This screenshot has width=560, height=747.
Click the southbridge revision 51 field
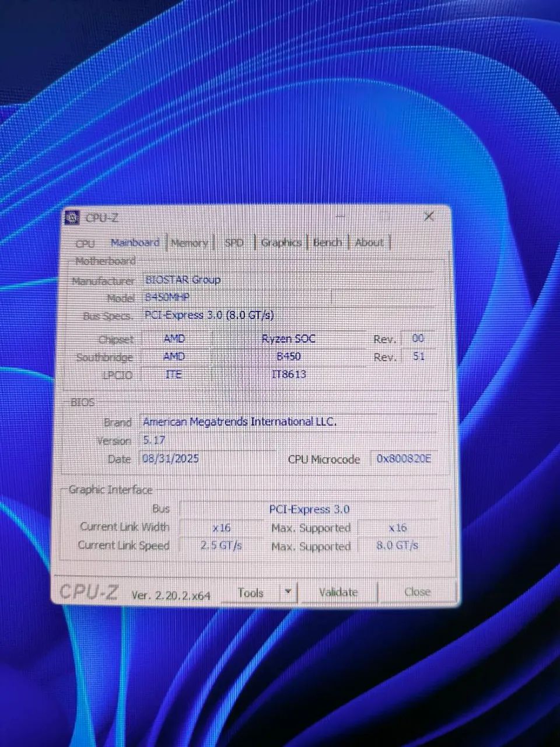pyautogui.click(x=418, y=356)
